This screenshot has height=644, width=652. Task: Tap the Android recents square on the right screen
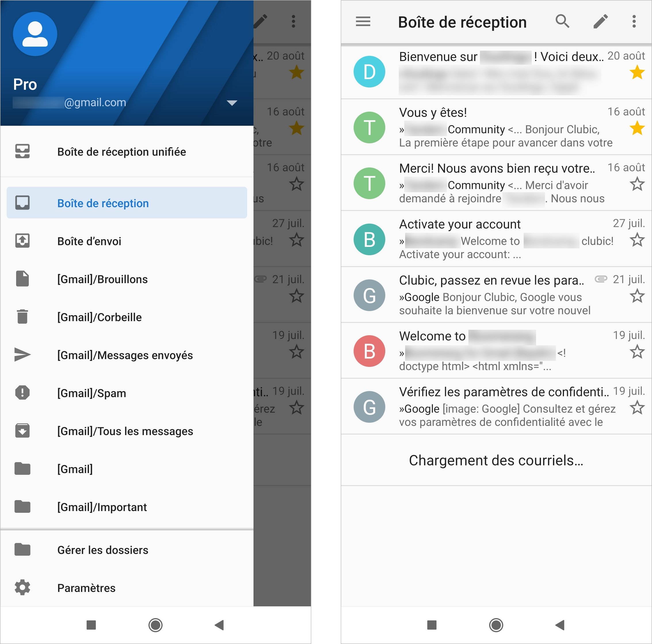432,625
